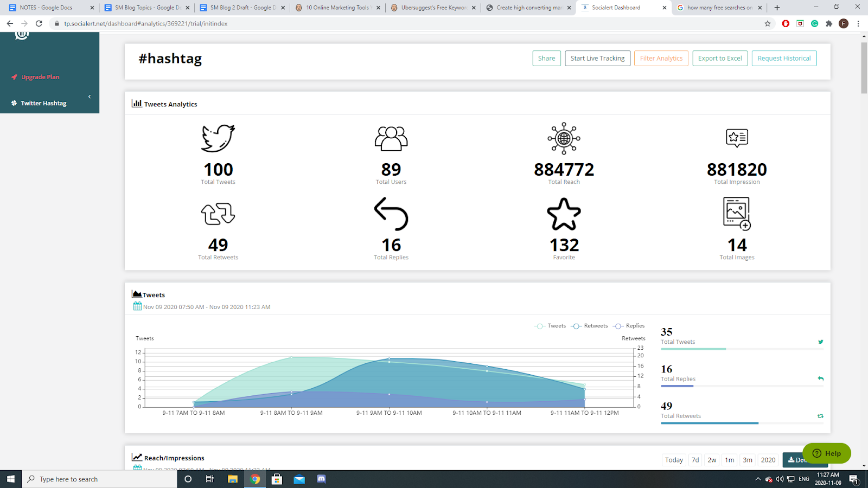This screenshot has height=488, width=868.
Task: Select the 1m range button
Action: (730, 460)
